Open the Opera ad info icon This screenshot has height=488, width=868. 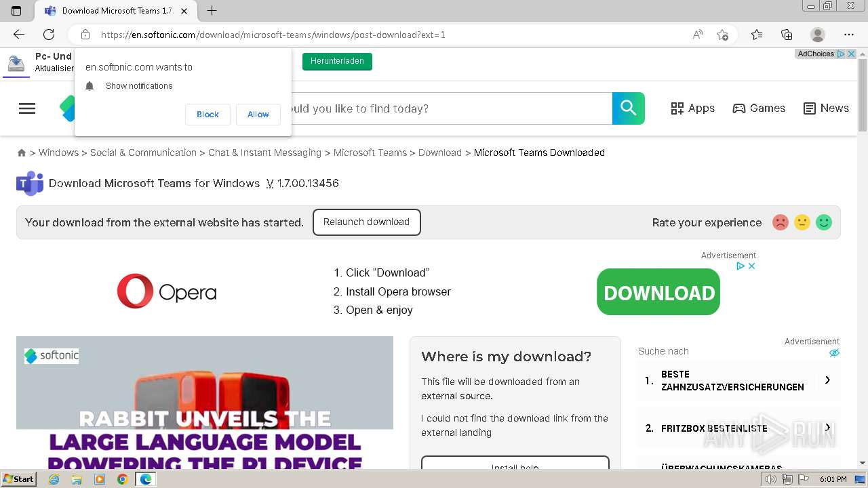(741, 266)
